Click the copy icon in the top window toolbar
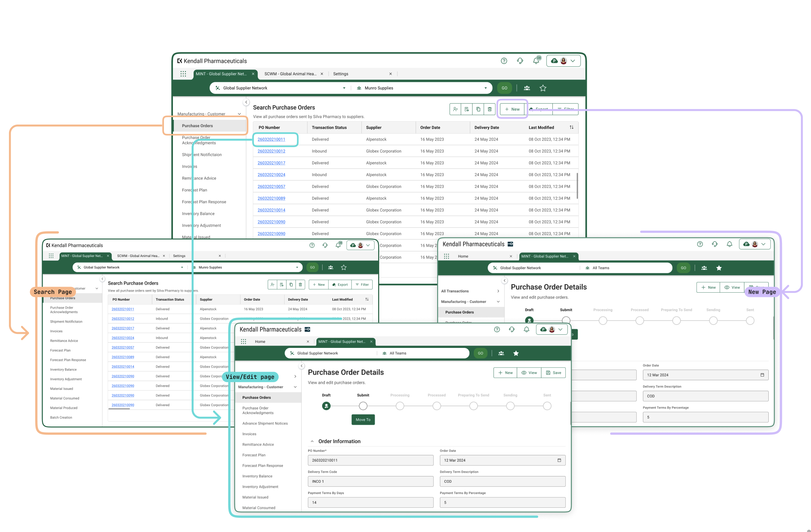The height and width of the screenshot is (532, 811). coord(478,109)
